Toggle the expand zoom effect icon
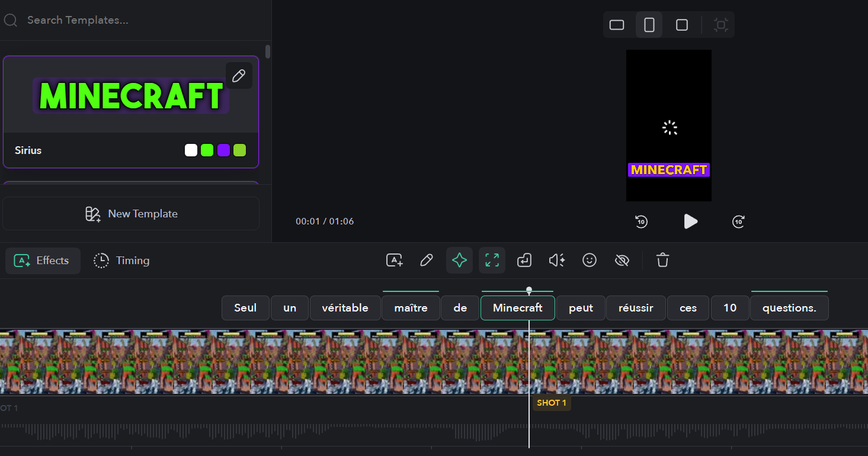 [x=492, y=260]
